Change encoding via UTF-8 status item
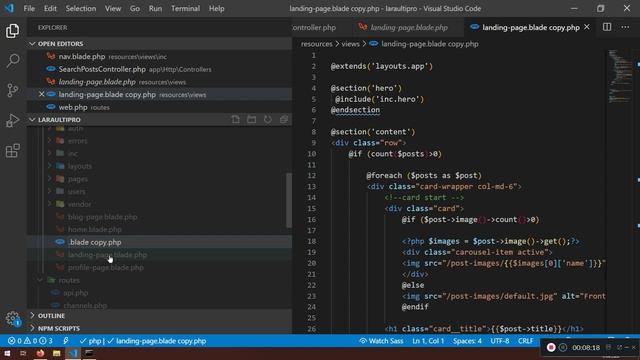This screenshot has width=640, height=360. pyautogui.click(x=500, y=341)
